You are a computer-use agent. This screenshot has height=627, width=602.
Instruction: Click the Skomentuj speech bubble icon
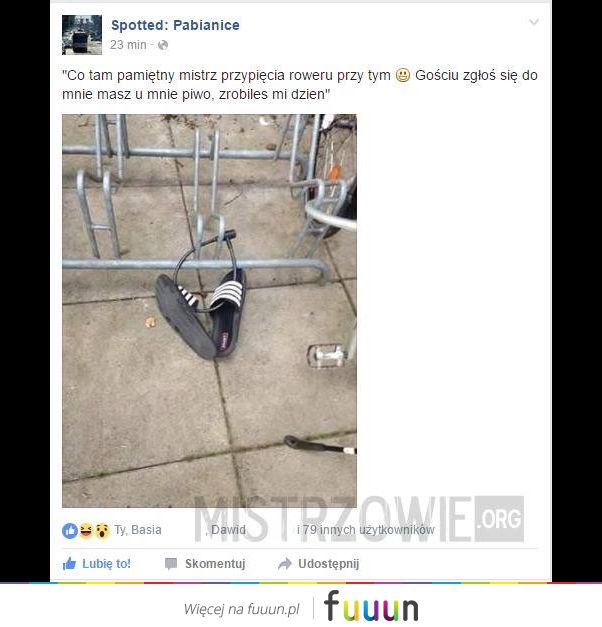[x=171, y=564]
